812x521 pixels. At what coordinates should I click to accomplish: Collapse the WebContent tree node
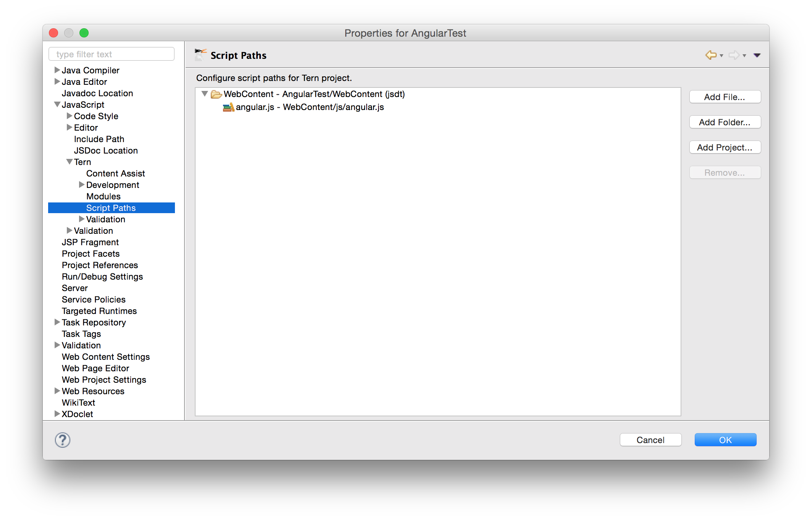pyautogui.click(x=205, y=94)
